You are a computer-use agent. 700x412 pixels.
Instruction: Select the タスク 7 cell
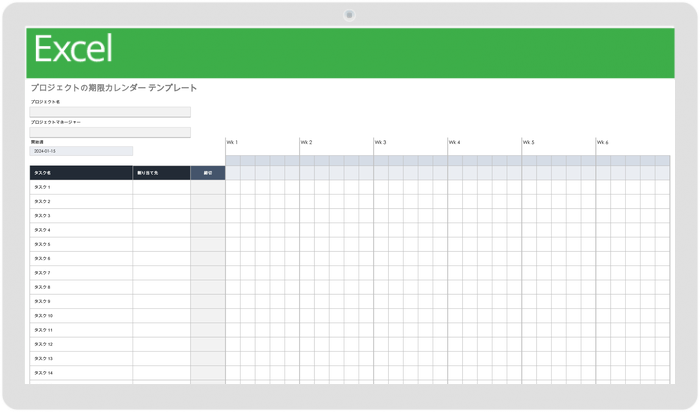[x=81, y=273]
